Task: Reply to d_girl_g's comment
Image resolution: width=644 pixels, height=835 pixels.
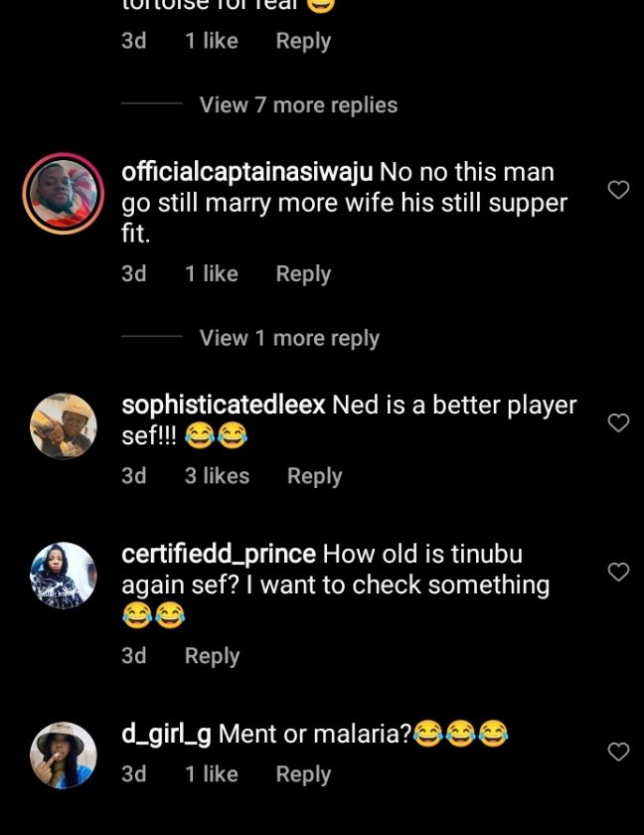Action: (x=303, y=774)
